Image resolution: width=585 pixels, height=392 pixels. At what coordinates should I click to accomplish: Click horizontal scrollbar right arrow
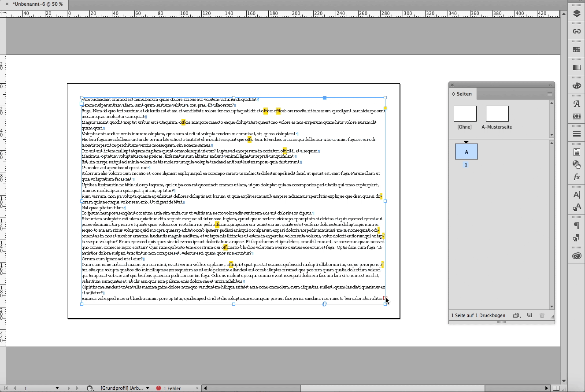click(547, 388)
